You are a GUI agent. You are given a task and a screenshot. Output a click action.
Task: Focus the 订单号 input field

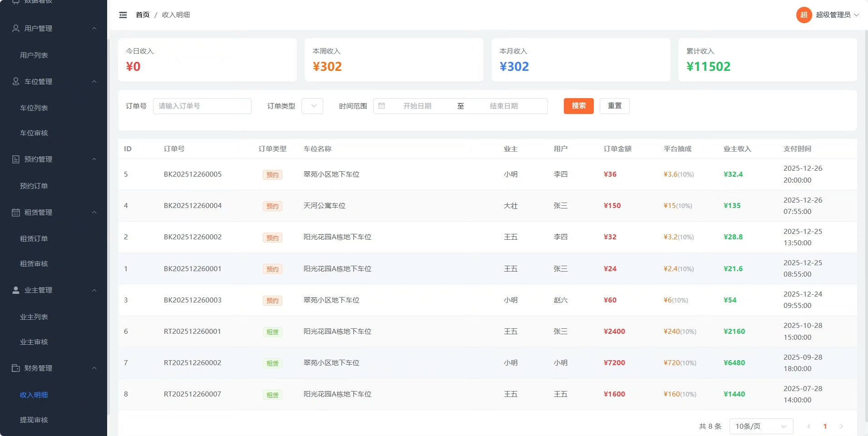point(202,106)
